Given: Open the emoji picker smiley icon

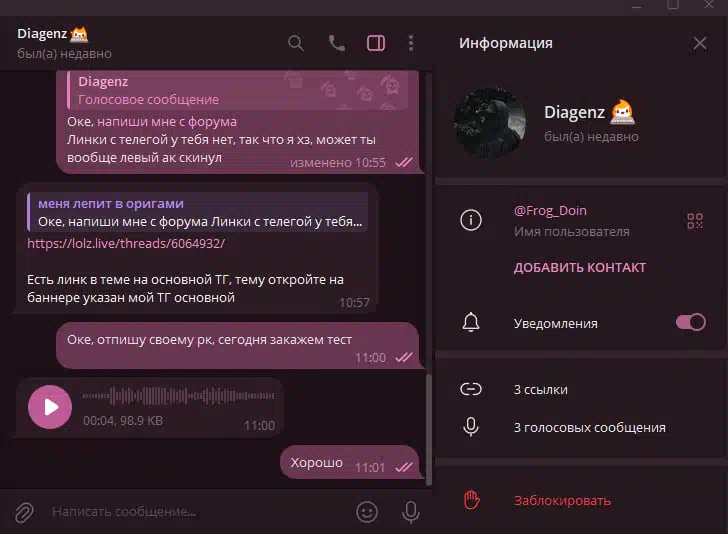Looking at the screenshot, I should pos(367,512).
